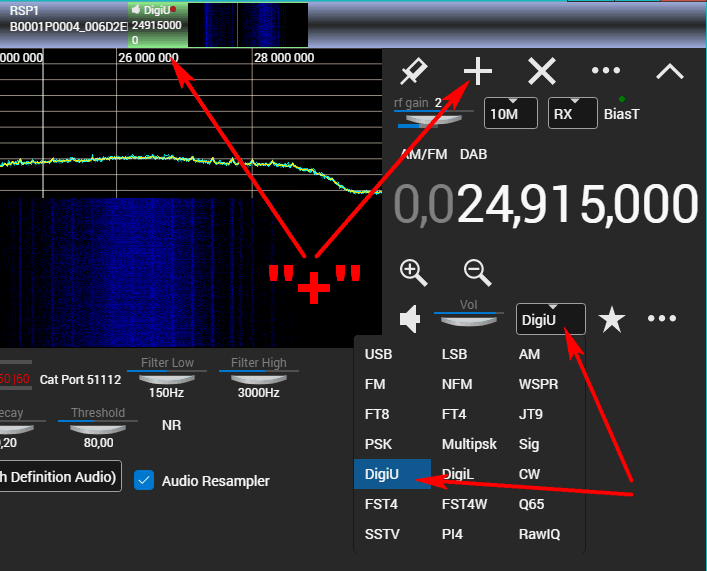This screenshot has height=571, width=707.
Task: Toggle the Audio Resampler checkbox
Action: [x=145, y=481]
